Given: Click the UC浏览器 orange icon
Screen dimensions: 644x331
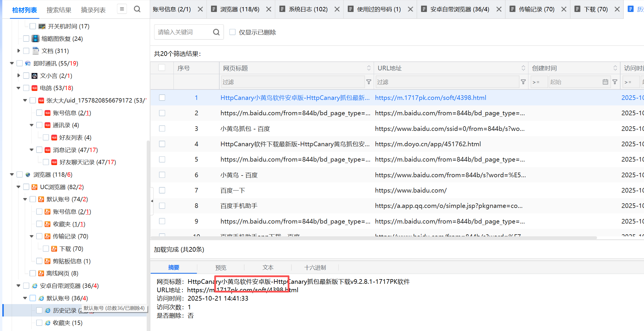Looking at the screenshot, I should click(x=34, y=187).
